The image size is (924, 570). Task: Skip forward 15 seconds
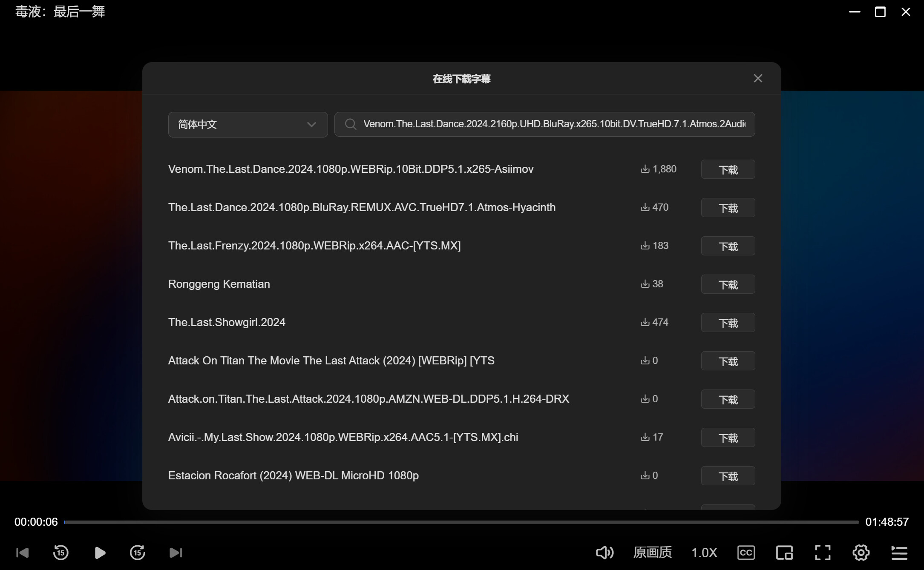pyautogui.click(x=138, y=553)
